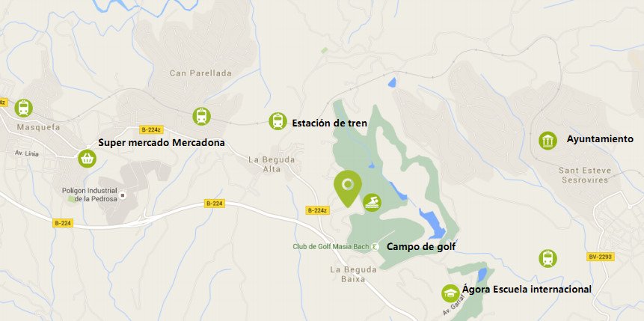Click the Ágora Escuela internacional text
The image size is (644, 321).
527,289
